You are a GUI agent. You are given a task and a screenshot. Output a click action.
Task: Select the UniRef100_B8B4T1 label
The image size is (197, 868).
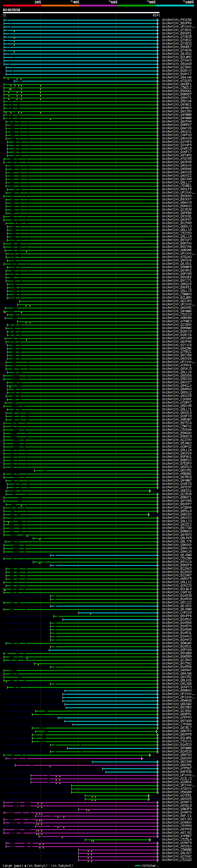(176, 498)
